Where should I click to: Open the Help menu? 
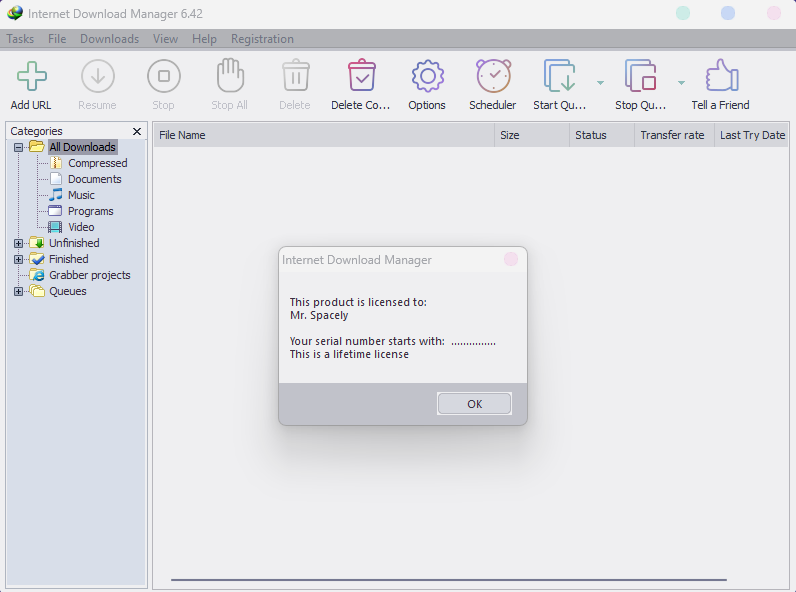click(204, 39)
